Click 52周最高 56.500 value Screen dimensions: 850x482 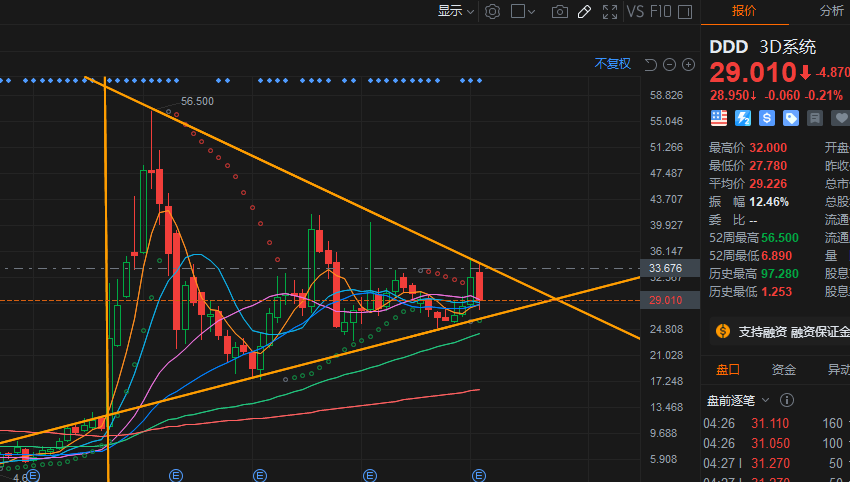(x=780, y=238)
